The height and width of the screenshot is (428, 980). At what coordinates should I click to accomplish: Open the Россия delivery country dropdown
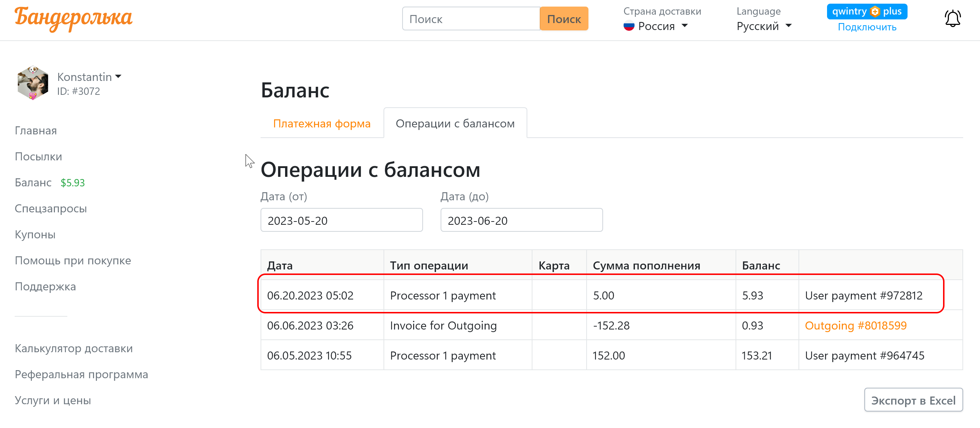[x=656, y=26]
